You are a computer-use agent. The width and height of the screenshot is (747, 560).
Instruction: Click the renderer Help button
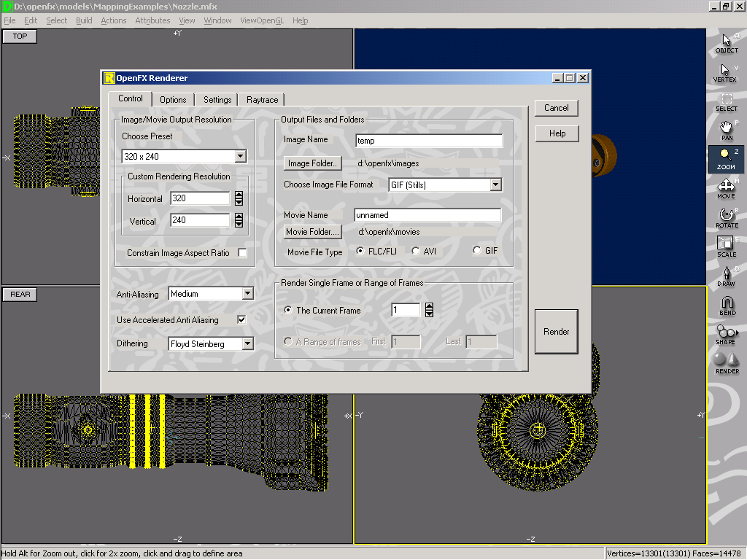[557, 133]
